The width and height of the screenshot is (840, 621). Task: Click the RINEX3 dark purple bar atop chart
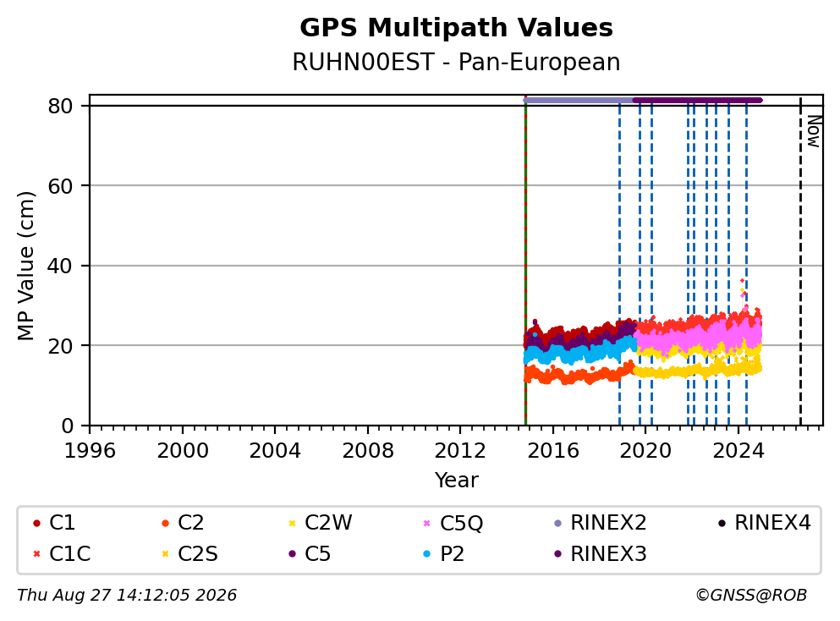(x=697, y=100)
